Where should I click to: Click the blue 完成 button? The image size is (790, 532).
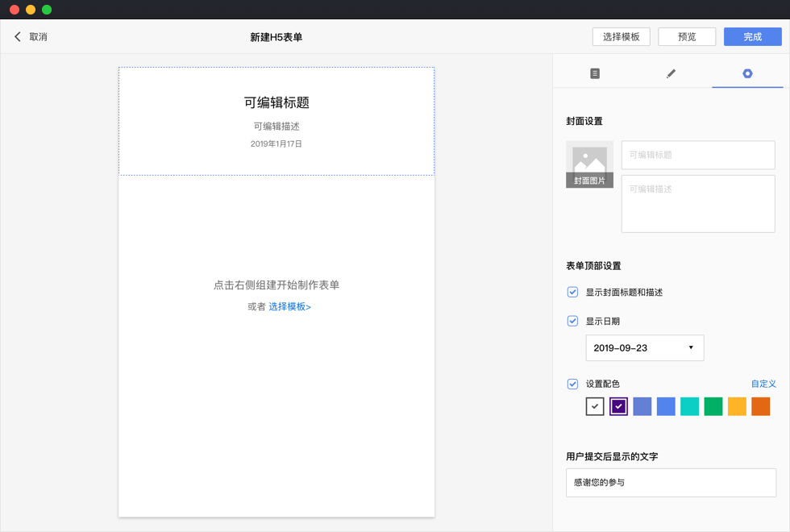click(752, 37)
